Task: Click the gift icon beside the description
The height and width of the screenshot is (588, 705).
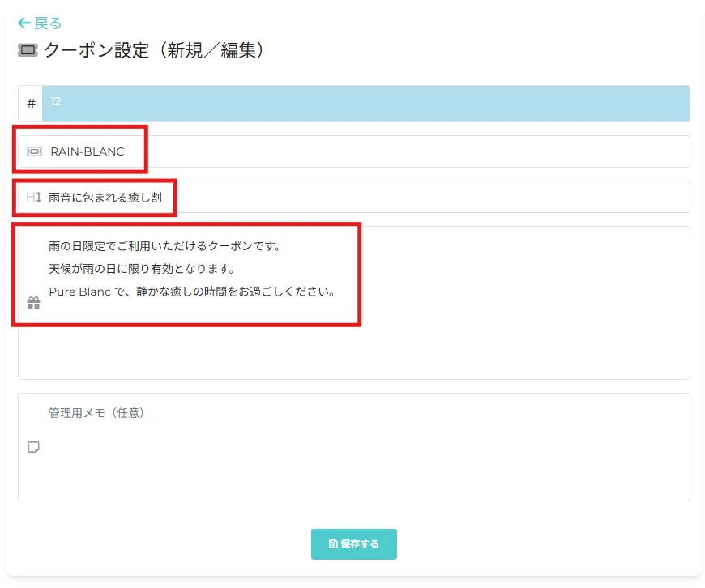Action: [x=33, y=303]
